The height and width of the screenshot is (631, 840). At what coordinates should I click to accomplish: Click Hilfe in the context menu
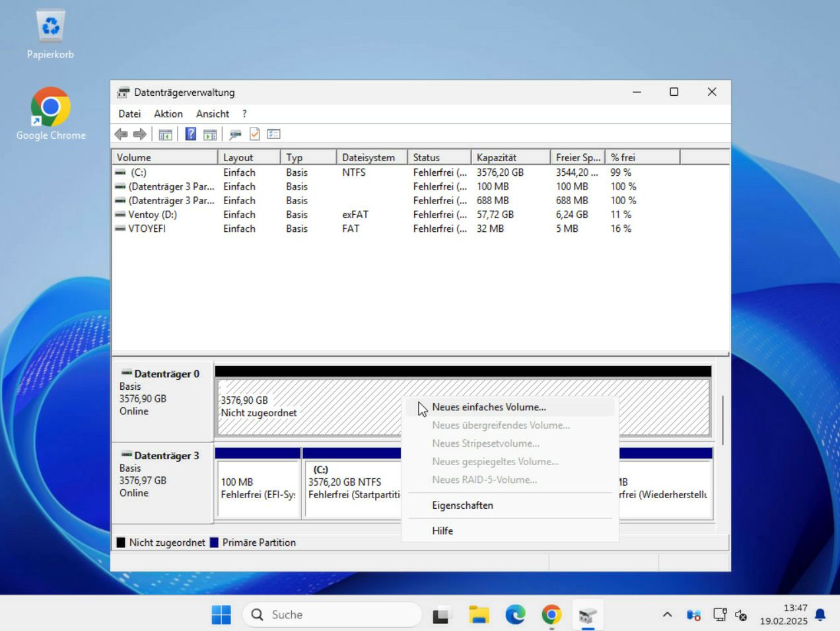510,531
